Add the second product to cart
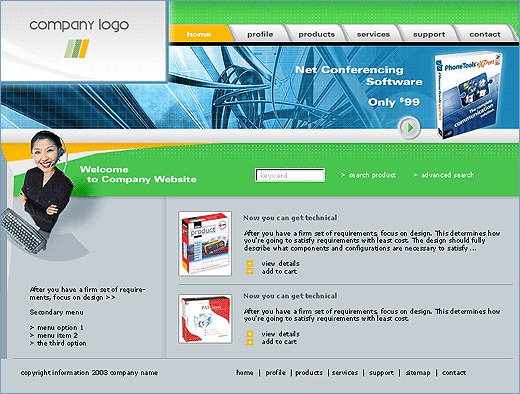The width and height of the screenshot is (520, 394). click(x=279, y=342)
